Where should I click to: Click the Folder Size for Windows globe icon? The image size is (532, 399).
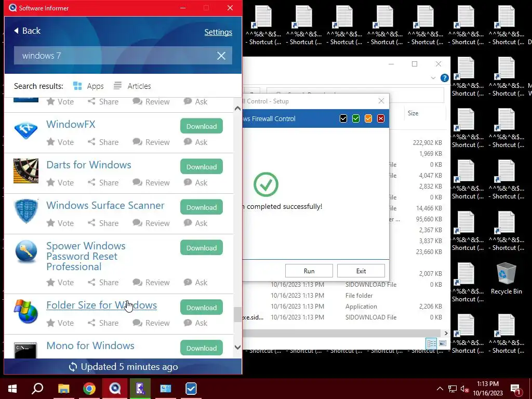click(x=26, y=311)
